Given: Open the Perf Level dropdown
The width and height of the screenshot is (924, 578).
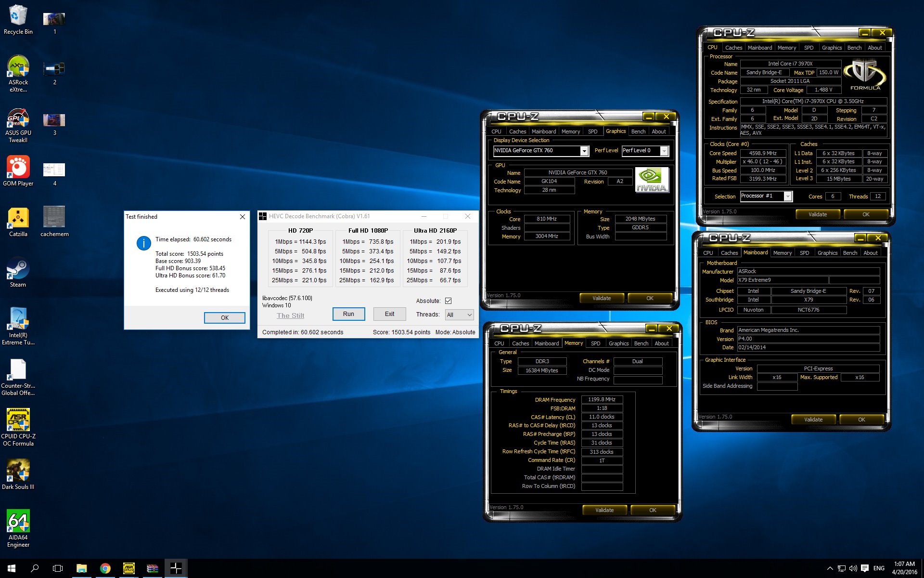Looking at the screenshot, I should click(x=645, y=151).
